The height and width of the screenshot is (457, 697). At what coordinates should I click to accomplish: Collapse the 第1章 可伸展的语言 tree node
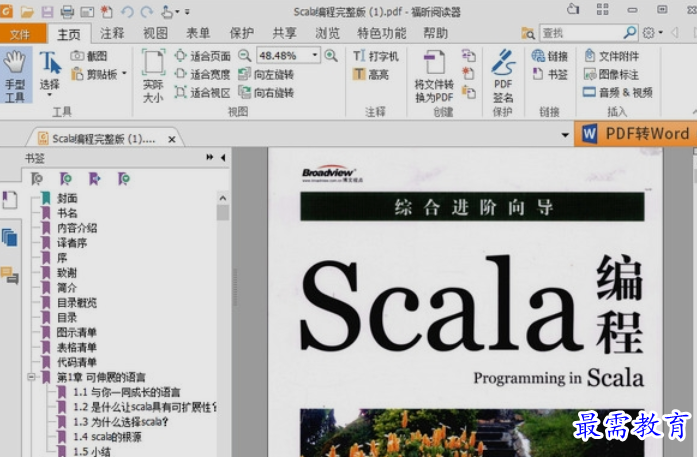tap(31, 377)
